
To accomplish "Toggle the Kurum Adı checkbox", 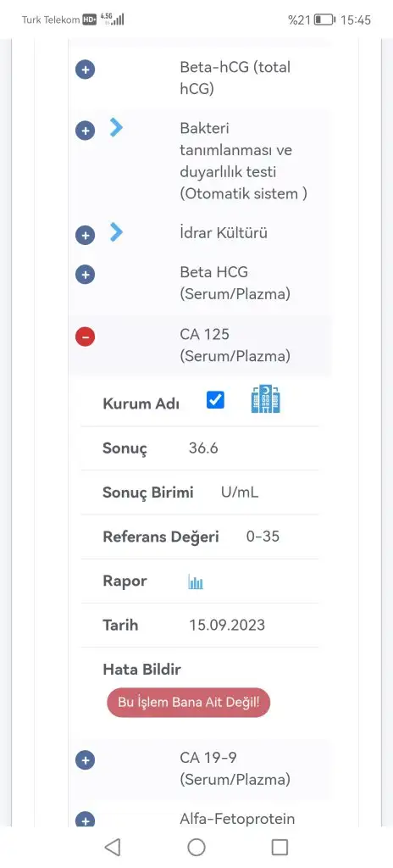I will 215,400.
